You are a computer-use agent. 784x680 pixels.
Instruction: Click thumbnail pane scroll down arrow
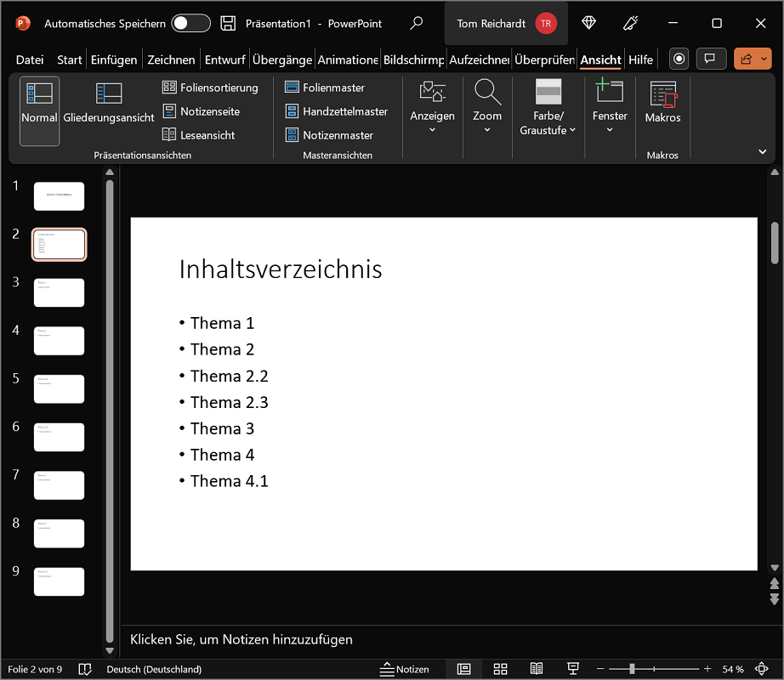coord(110,650)
